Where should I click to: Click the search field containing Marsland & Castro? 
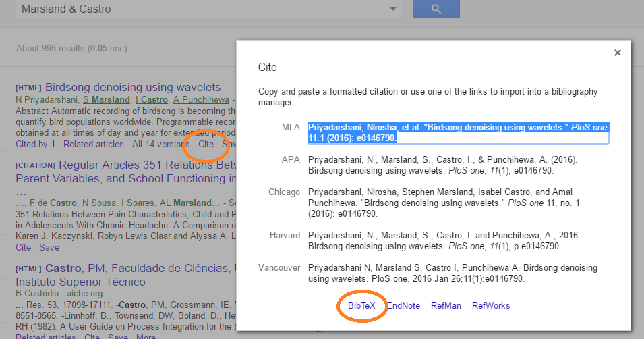[x=208, y=9]
